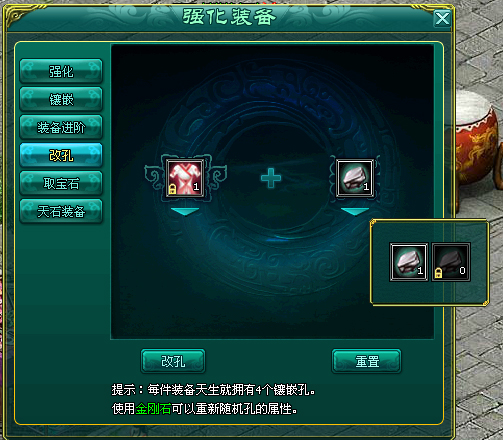The width and height of the screenshot is (503, 440).
Task: Pick the unlocked diamond stone in popup
Action: tap(409, 262)
